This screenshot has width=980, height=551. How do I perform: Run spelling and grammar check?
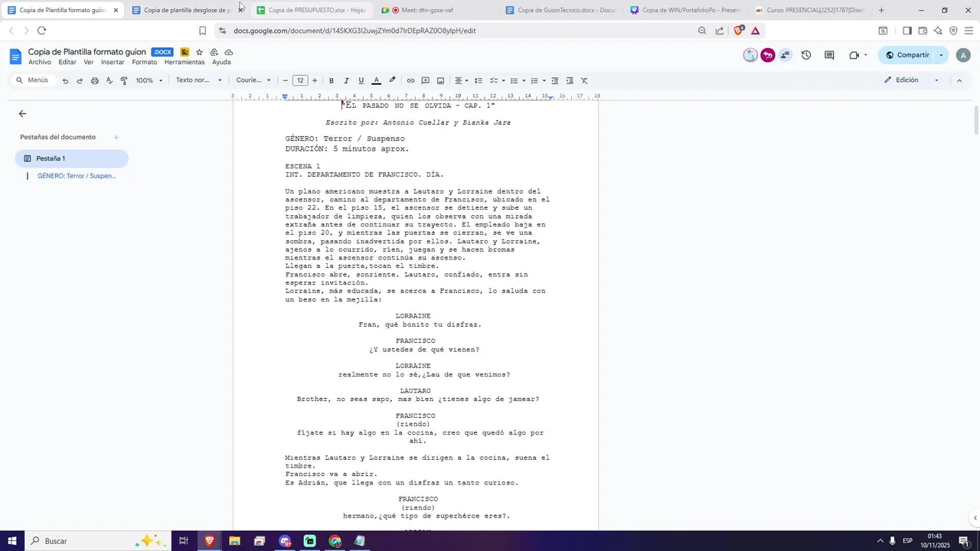point(109,80)
